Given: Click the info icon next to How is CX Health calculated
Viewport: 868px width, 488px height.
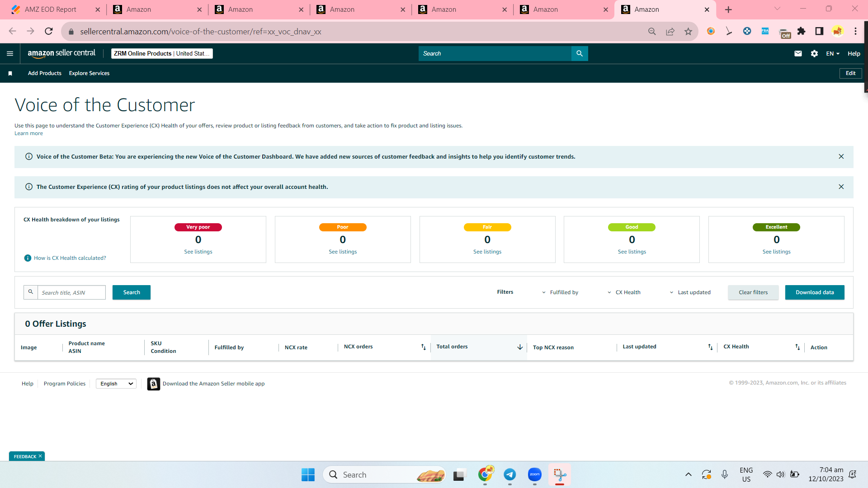Looking at the screenshot, I should pyautogui.click(x=28, y=258).
